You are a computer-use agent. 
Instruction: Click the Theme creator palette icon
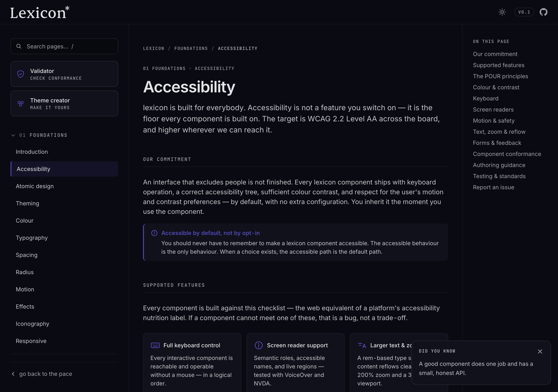21,103
